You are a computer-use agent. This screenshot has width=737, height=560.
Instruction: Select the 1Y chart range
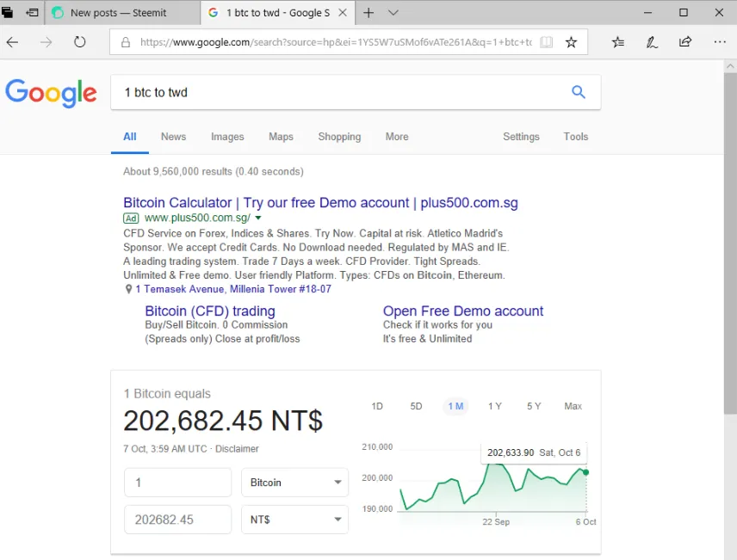(x=494, y=406)
